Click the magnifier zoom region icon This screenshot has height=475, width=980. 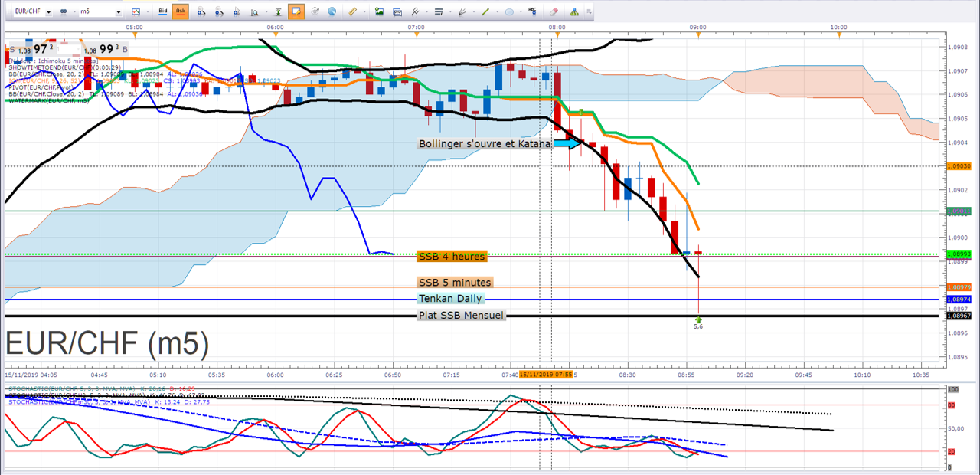pyautogui.click(x=254, y=12)
